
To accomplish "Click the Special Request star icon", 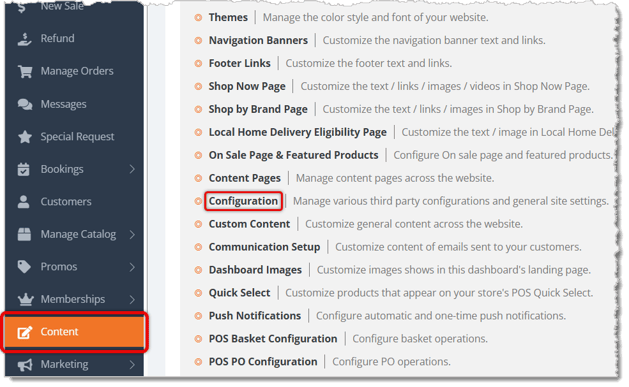I will click(25, 137).
